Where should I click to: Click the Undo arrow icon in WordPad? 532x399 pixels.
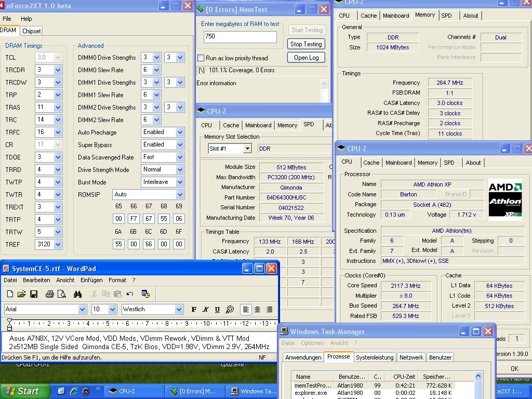click(x=129, y=294)
